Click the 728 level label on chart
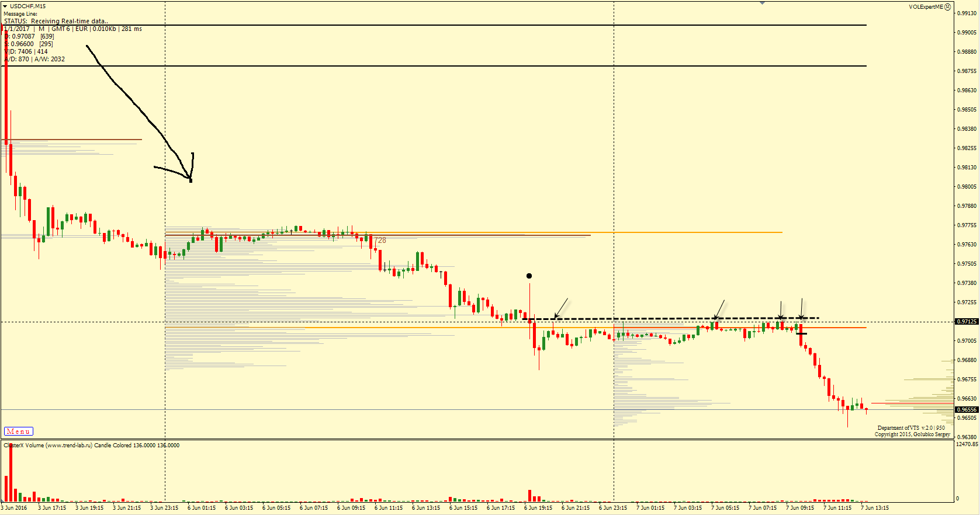The image size is (980, 515). tap(380, 240)
